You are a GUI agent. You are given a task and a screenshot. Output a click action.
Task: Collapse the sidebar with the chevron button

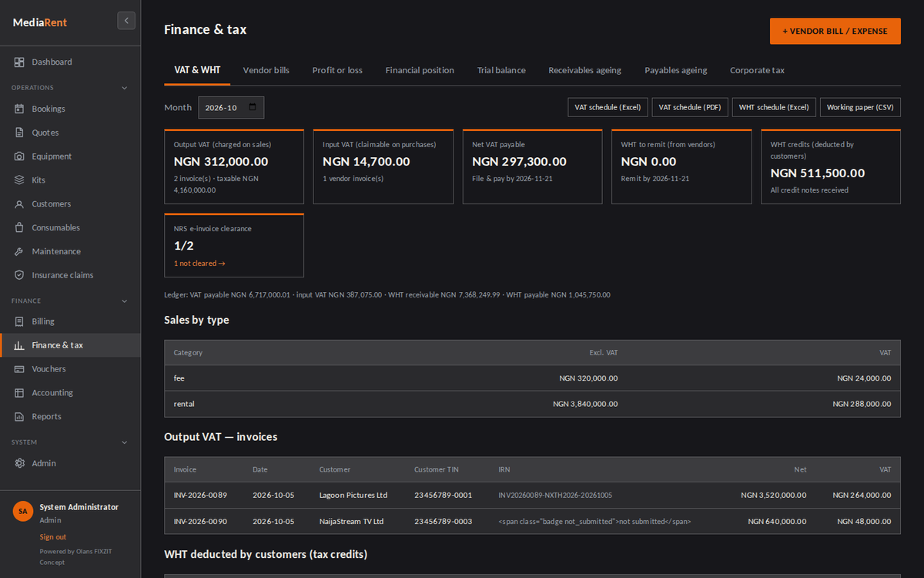click(x=126, y=21)
